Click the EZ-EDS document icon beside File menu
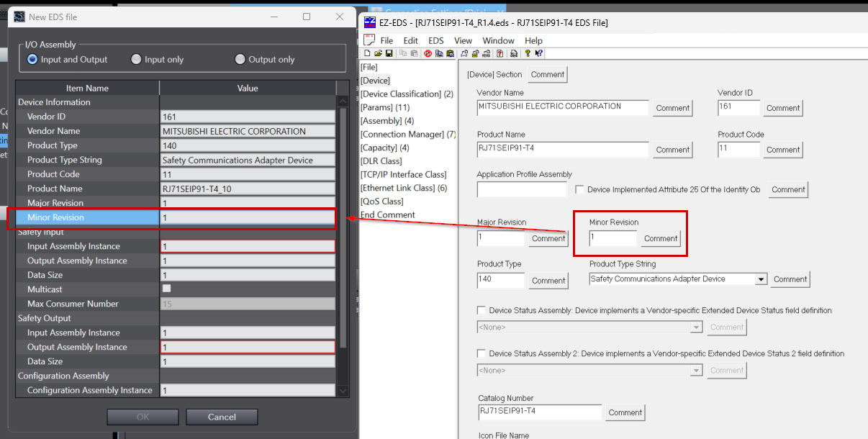The image size is (868, 439). pos(369,40)
